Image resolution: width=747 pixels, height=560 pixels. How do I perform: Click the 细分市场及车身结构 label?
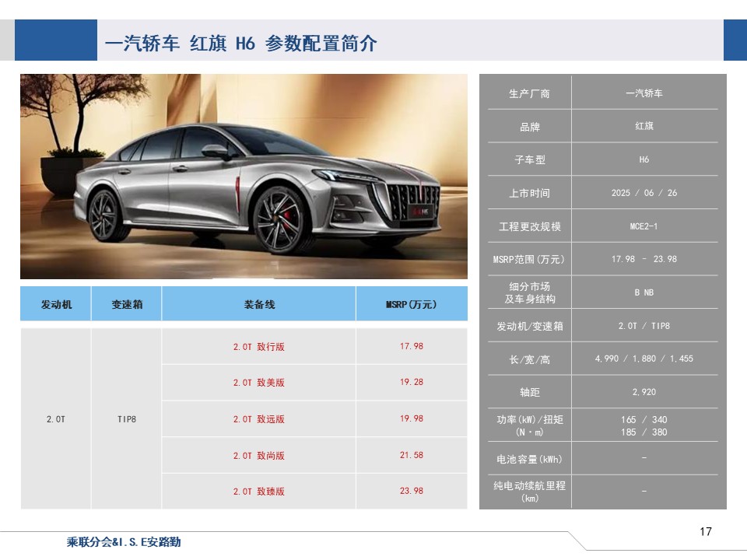tap(530, 293)
